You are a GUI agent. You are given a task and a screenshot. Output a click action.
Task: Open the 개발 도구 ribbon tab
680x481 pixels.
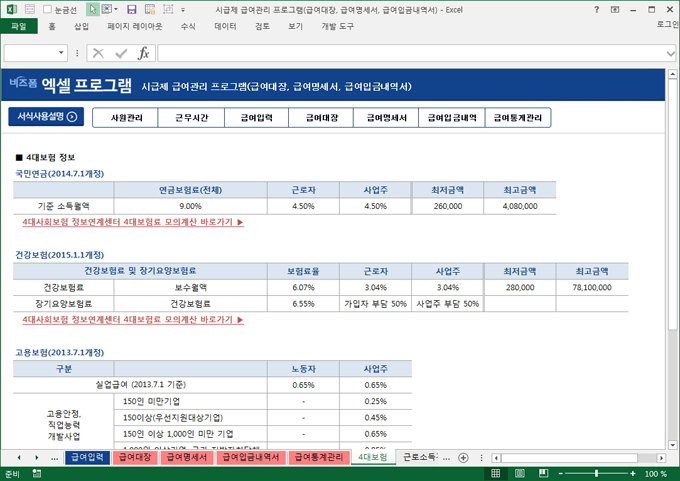click(x=337, y=26)
